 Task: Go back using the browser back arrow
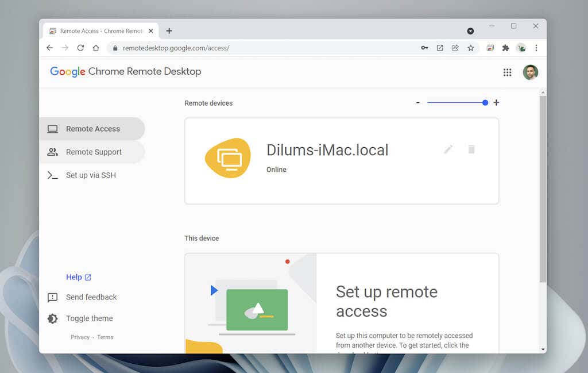coord(49,48)
